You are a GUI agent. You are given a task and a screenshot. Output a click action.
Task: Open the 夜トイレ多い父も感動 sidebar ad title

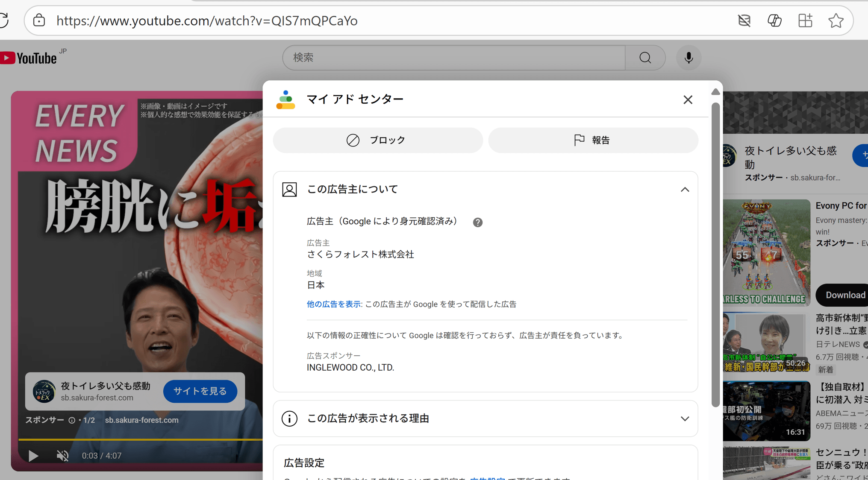click(790, 158)
